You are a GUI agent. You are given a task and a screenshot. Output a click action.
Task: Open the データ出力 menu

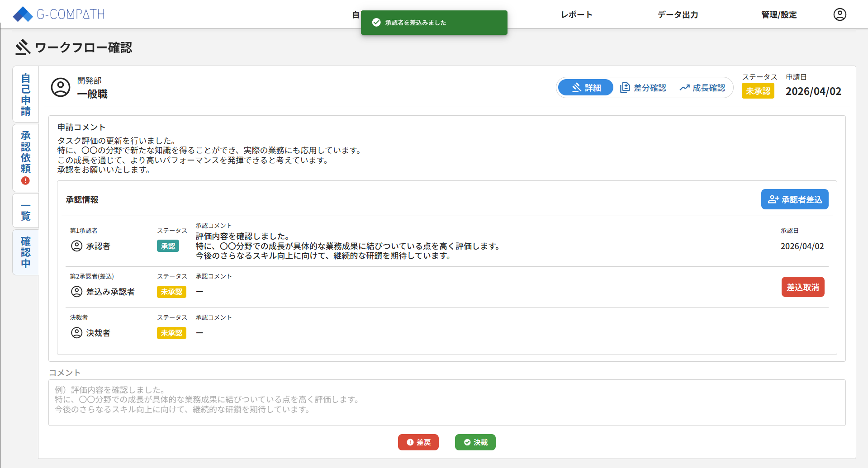point(678,14)
